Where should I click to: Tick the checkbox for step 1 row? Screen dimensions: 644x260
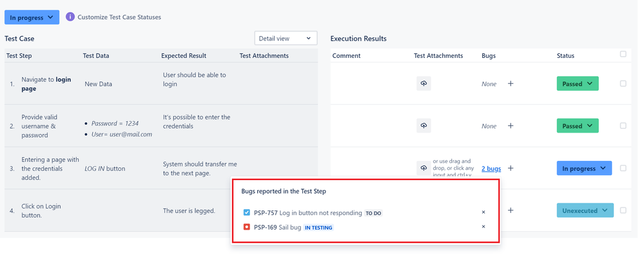(x=623, y=83)
